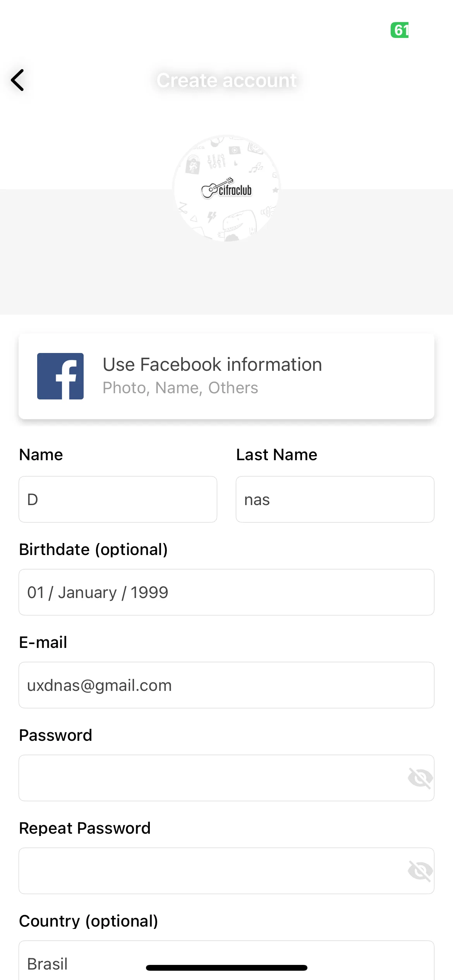This screenshot has width=453, height=980.
Task: Tap the Facebook logo icon
Action: pyautogui.click(x=60, y=376)
